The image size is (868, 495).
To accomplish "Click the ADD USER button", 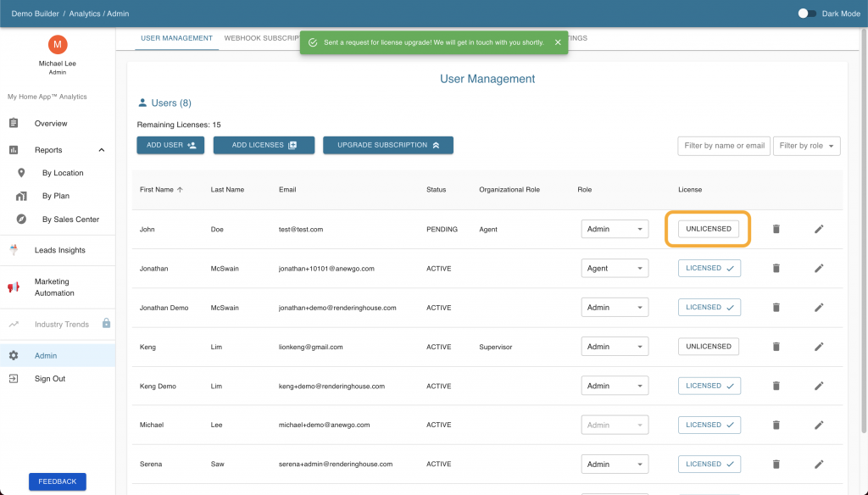I will point(170,145).
